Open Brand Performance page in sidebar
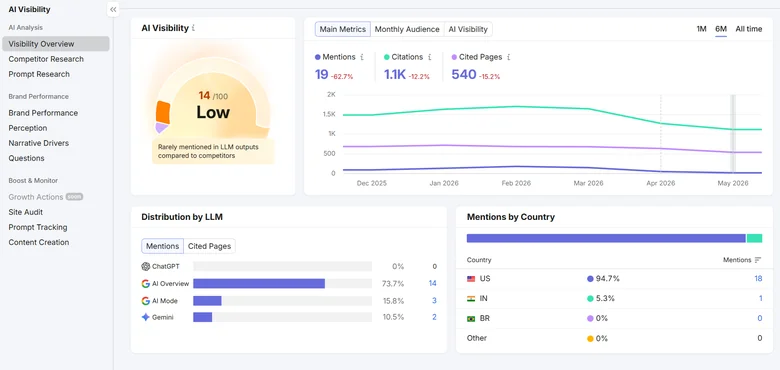The image size is (780, 370). coord(43,113)
